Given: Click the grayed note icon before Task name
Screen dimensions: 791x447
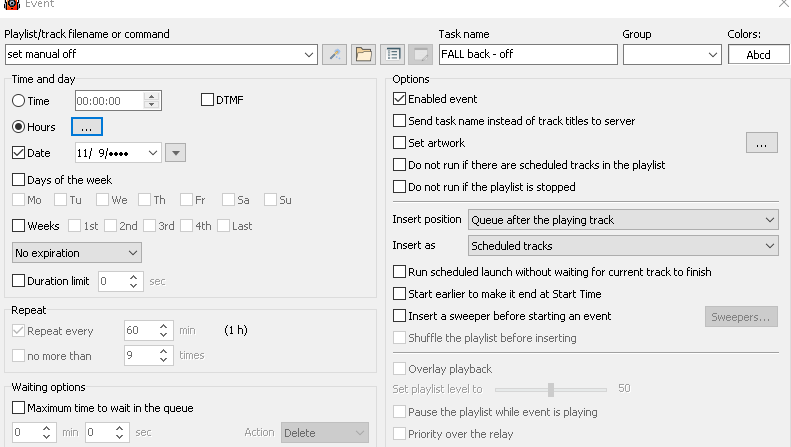Looking at the screenshot, I should (420, 55).
